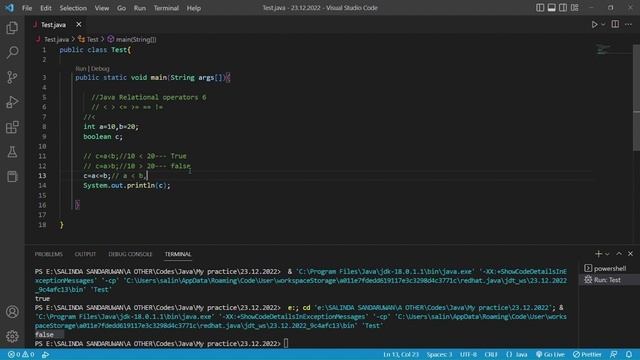The width and height of the screenshot is (640, 360).
Task: Open the Extensions view
Action: coord(12,127)
